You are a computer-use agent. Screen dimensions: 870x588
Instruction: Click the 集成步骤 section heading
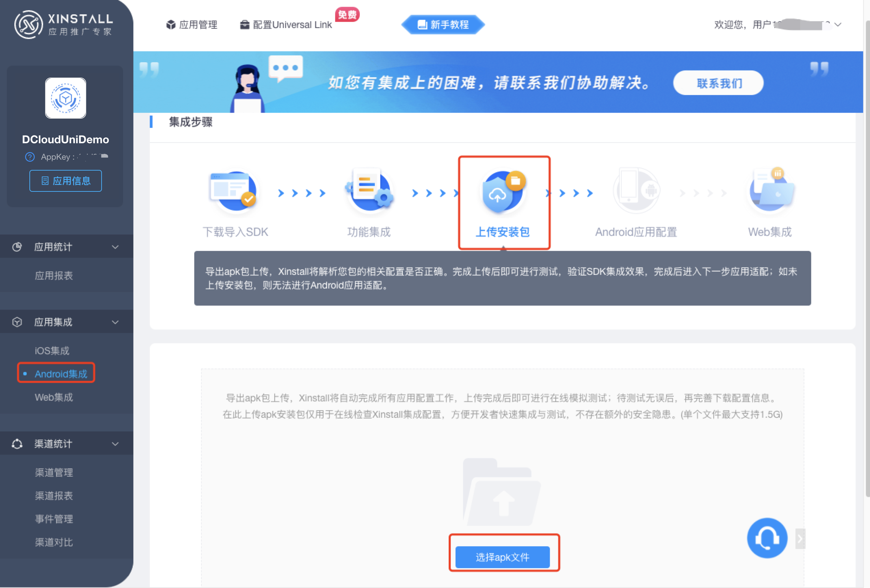[x=190, y=122]
